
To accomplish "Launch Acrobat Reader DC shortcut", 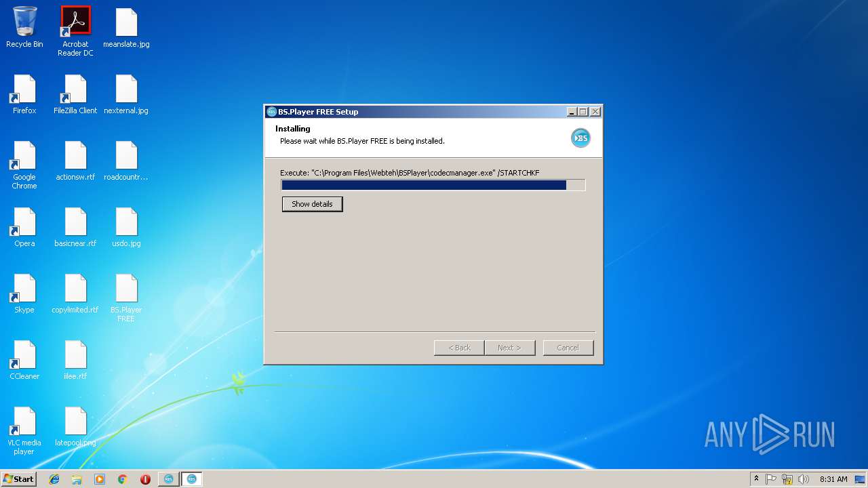I will [75, 31].
